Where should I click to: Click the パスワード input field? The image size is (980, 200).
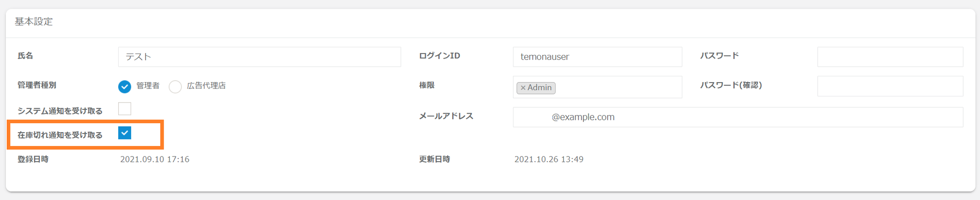[x=890, y=57]
